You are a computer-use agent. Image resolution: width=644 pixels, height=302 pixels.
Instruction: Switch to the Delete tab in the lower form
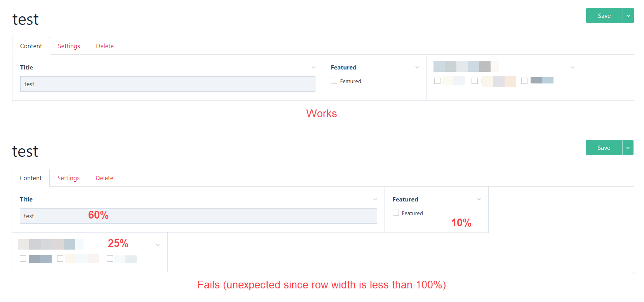tap(104, 178)
